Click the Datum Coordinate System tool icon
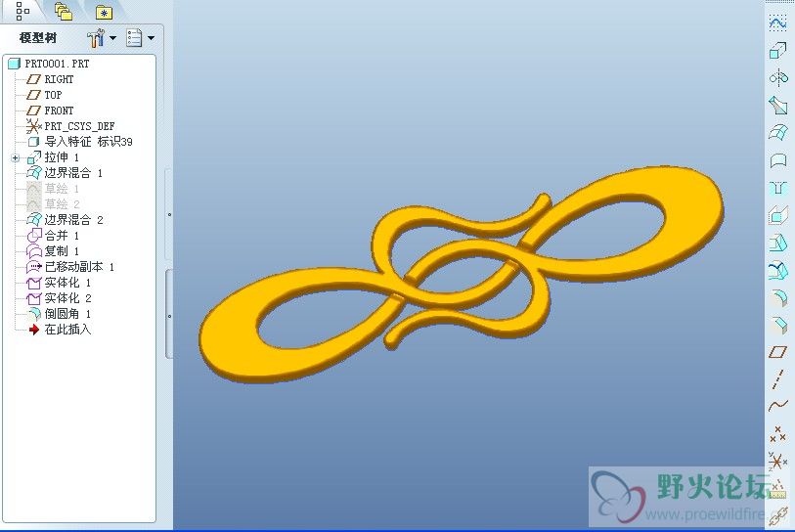This screenshot has width=795, height=532. pyautogui.click(x=777, y=462)
